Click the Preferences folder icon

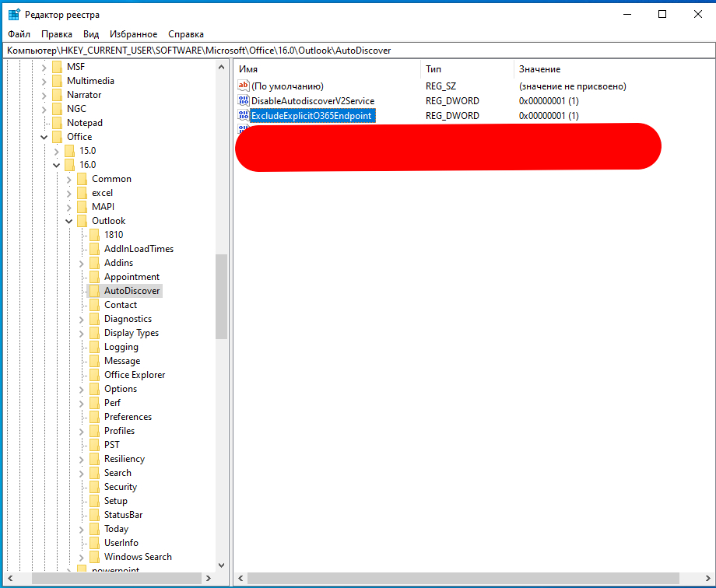pyautogui.click(x=94, y=417)
